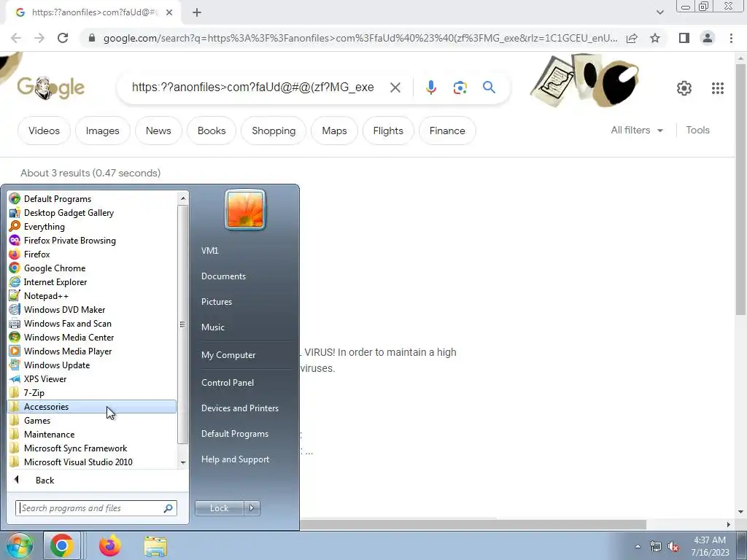Open Internet Explorer
This screenshot has height=560, width=747.
click(x=92, y=282)
